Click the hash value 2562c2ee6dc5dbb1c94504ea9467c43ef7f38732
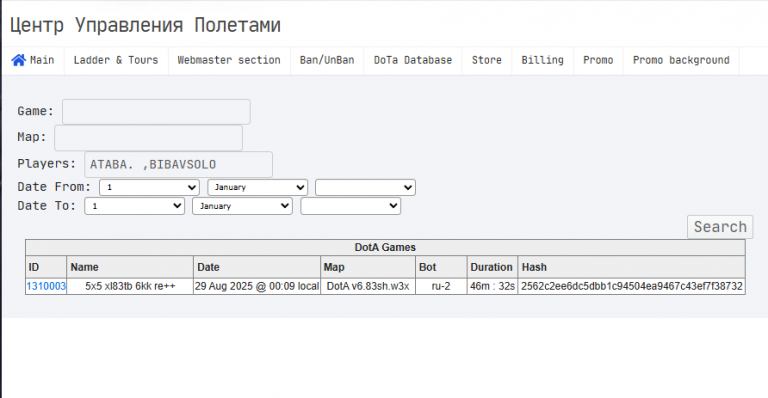 632,286
